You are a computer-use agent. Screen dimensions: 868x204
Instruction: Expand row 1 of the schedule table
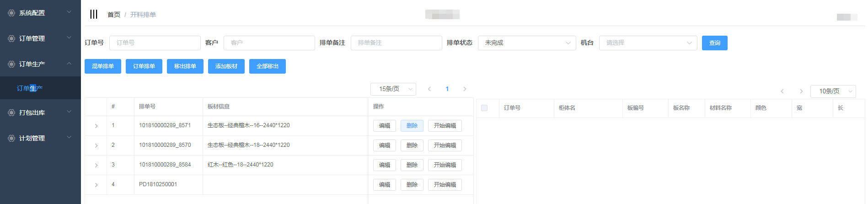[x=96, y=126]
